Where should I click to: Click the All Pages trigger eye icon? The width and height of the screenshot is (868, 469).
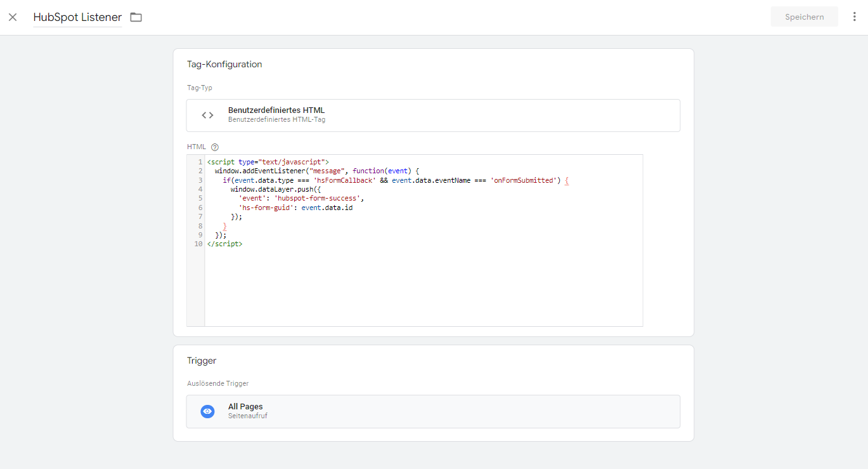207,411
